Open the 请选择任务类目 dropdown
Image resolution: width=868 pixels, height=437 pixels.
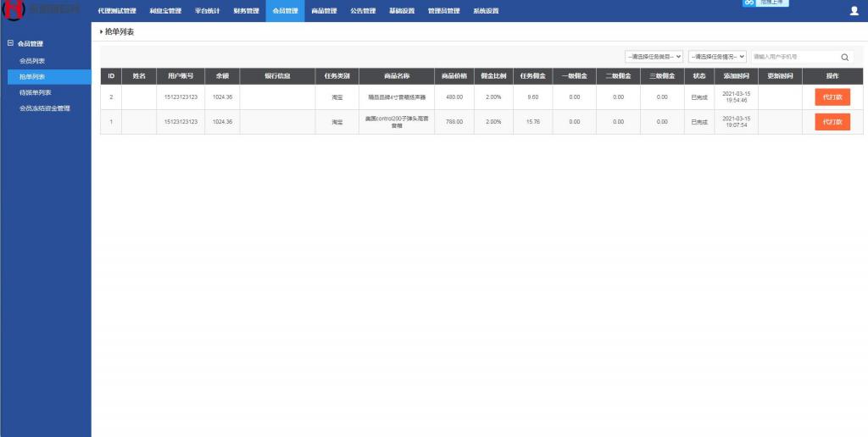(x=654, y=57)
